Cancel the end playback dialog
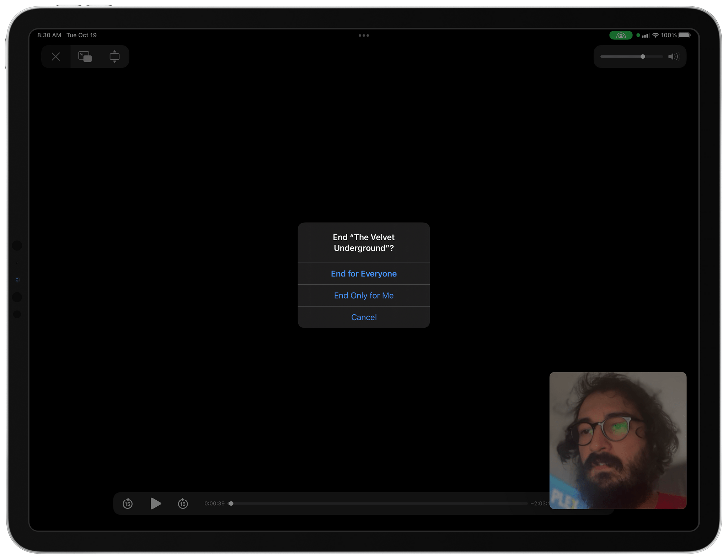 (x=364, y=317)
